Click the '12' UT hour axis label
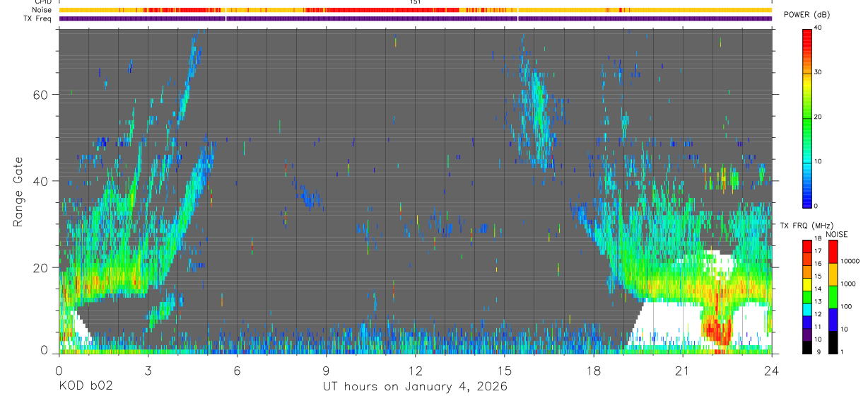 tap(416, 371)
